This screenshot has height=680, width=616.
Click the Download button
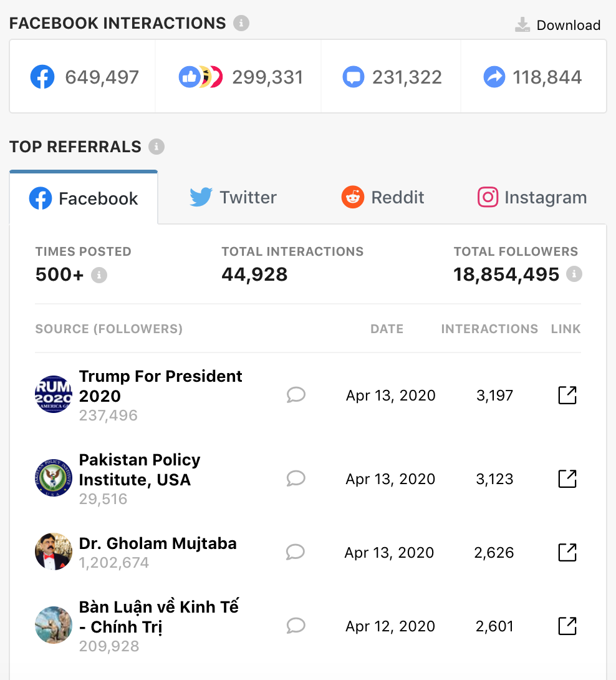click(x=559, y=25)
